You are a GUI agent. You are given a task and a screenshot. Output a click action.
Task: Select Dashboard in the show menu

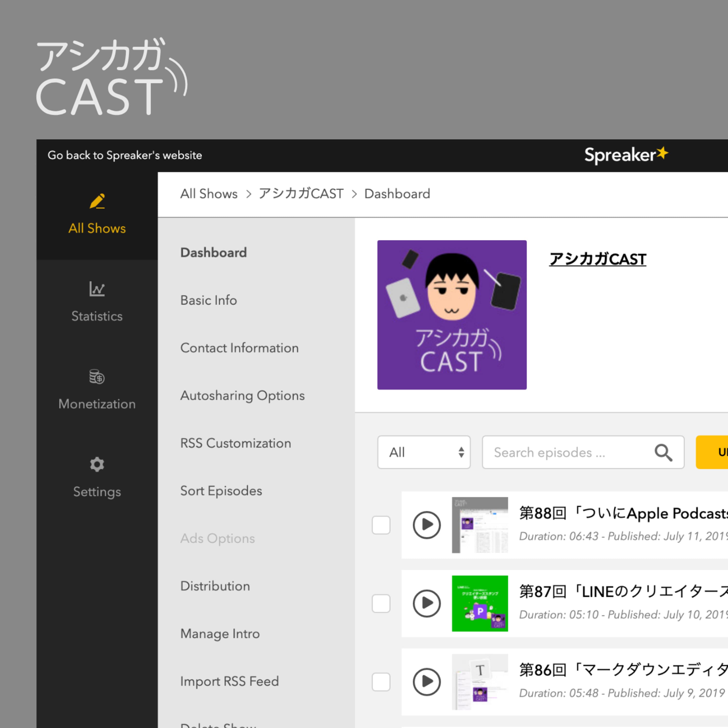point(214,252)
